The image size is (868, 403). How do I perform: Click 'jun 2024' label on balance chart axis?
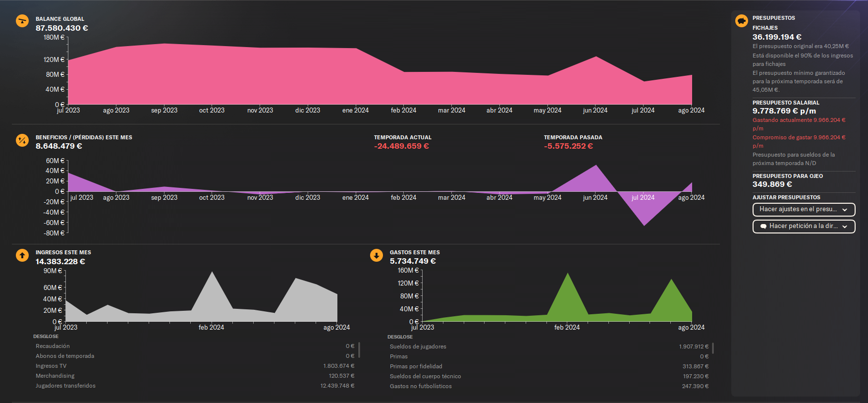(x=595, y=110)
